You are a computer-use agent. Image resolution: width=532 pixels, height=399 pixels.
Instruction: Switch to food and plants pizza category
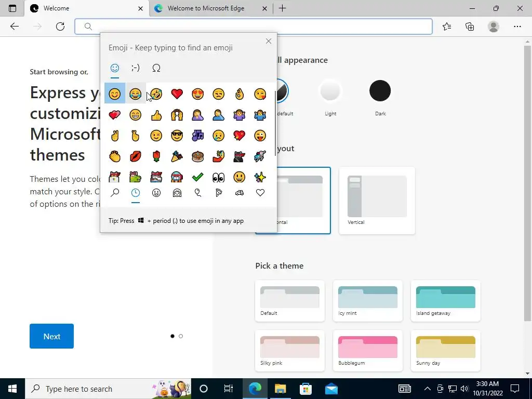coord(219,193)
